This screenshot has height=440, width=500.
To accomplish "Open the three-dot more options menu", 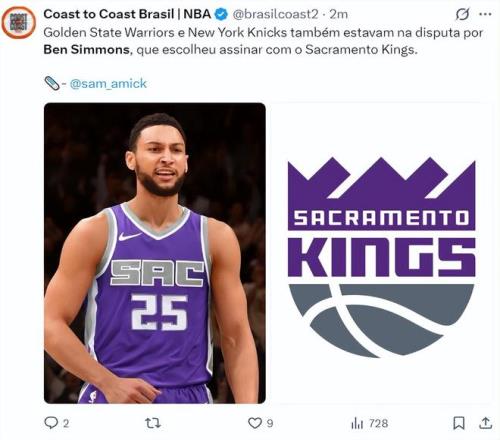I will [485, 14].
